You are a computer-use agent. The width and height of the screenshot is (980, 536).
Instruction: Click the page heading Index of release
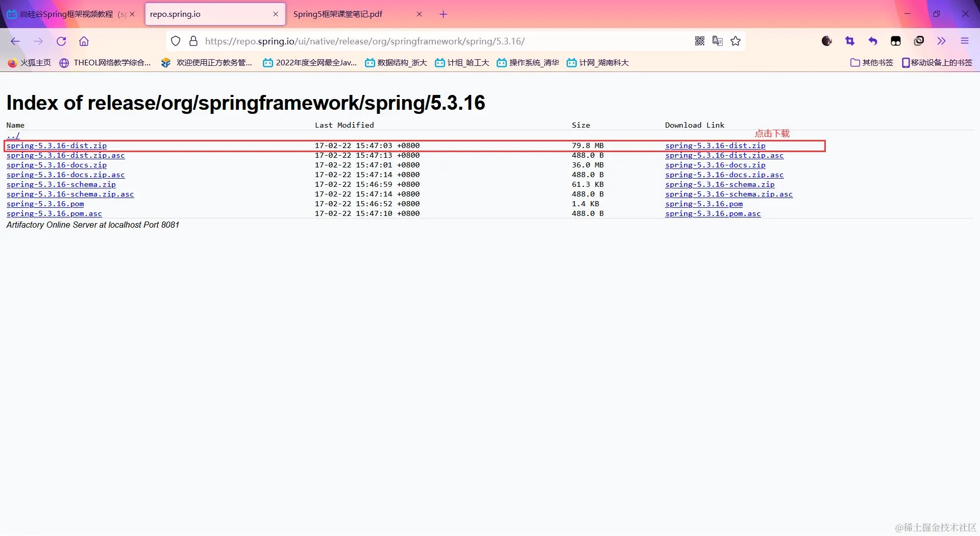(x=246, y=103)
